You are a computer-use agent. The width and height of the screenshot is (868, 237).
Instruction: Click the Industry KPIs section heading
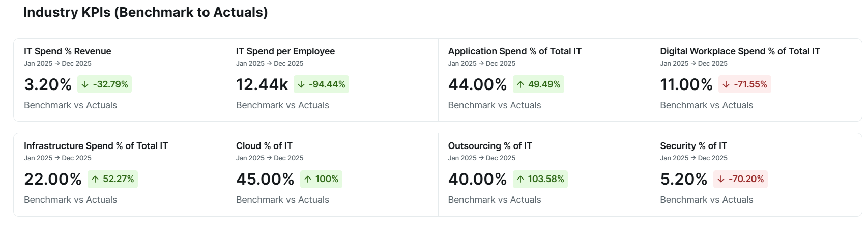[146, 12]
